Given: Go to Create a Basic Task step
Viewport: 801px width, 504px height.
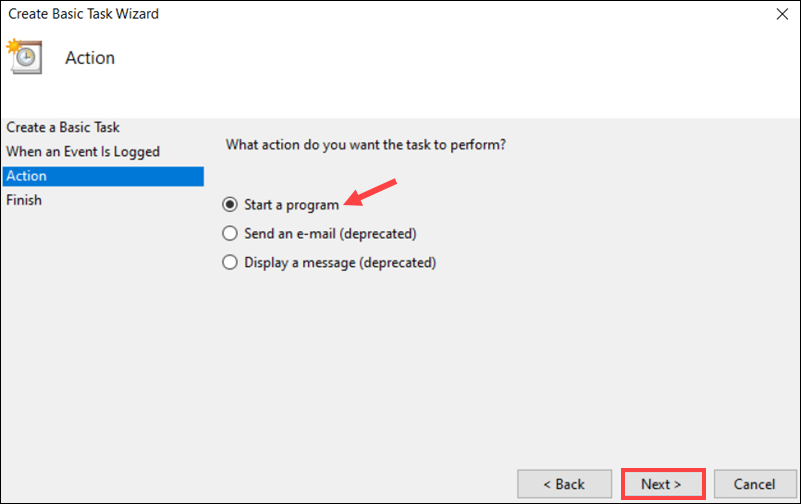Looking at the screenshot, I should [63, 127].
